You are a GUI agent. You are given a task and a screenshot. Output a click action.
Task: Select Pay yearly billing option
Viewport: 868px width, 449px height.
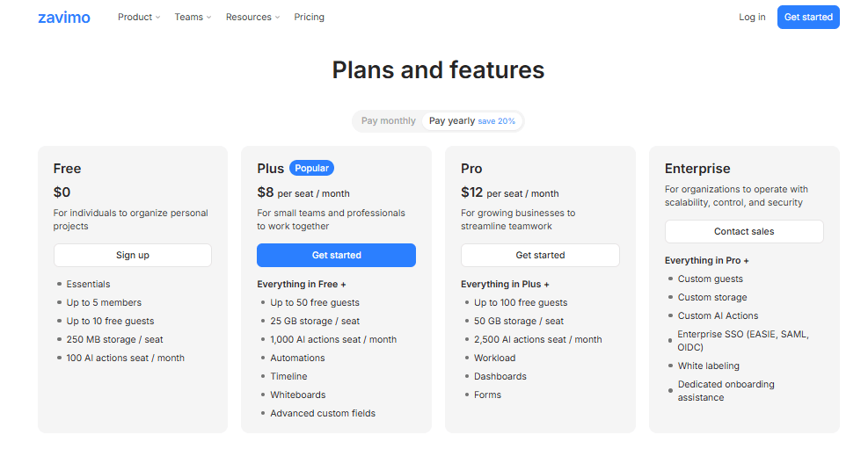coord(452,121)
